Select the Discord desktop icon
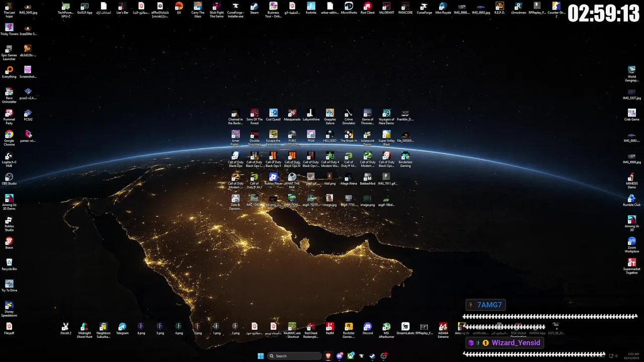Viewport: 644px width, 362px height. click(x=368, y=329)
